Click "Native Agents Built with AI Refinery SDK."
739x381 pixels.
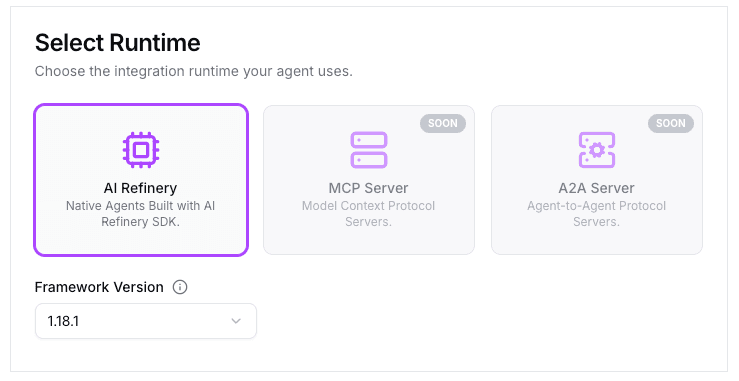(x=140, y=214)
